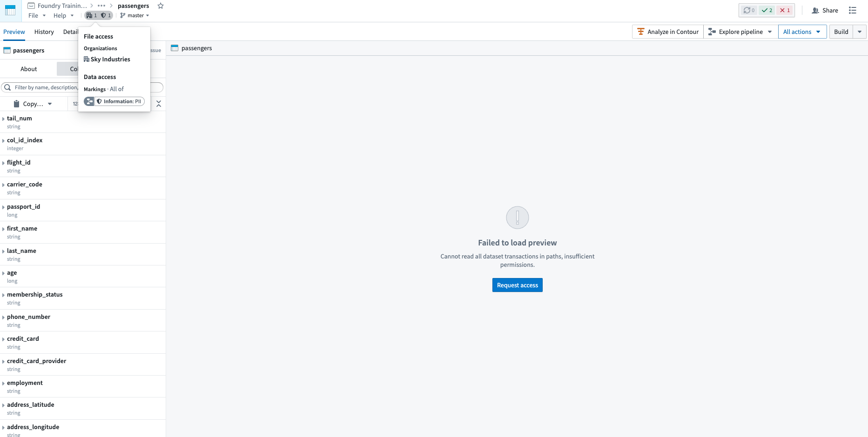Select the phone_number column
Image resolution: width=868 pixels, height=437 pixels.
click(83, 320)
